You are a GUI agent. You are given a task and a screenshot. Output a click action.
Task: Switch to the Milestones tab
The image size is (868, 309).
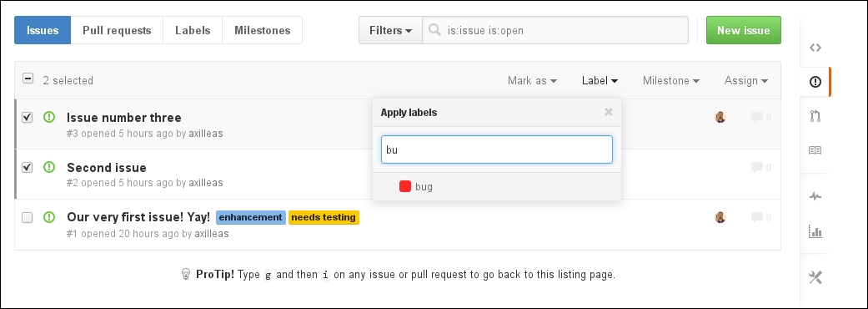(x=263, y=31)
